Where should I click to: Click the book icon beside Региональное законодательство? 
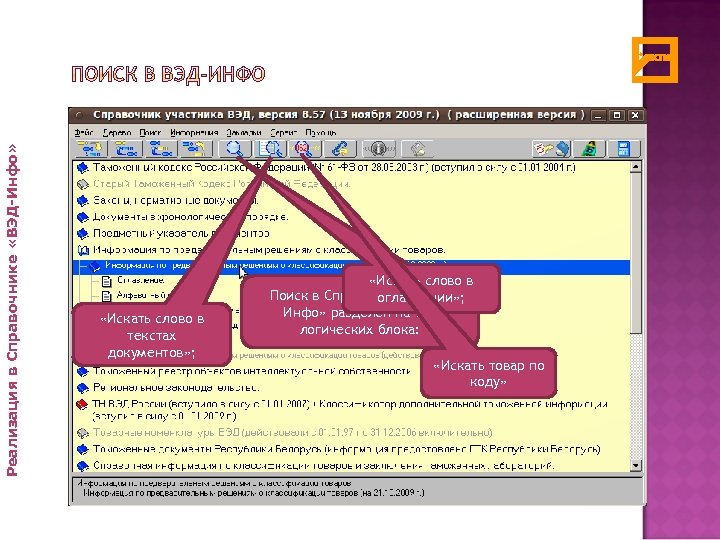tap(83, 388)
